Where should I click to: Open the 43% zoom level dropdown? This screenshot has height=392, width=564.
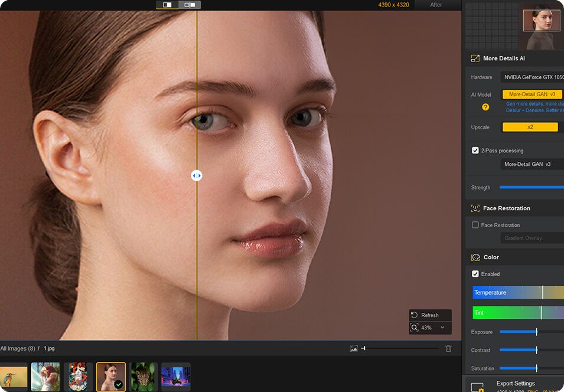coord(431,327)
